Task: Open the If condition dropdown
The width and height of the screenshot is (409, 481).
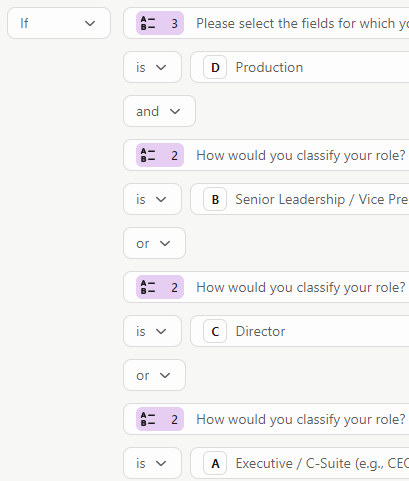Action: 59,23
